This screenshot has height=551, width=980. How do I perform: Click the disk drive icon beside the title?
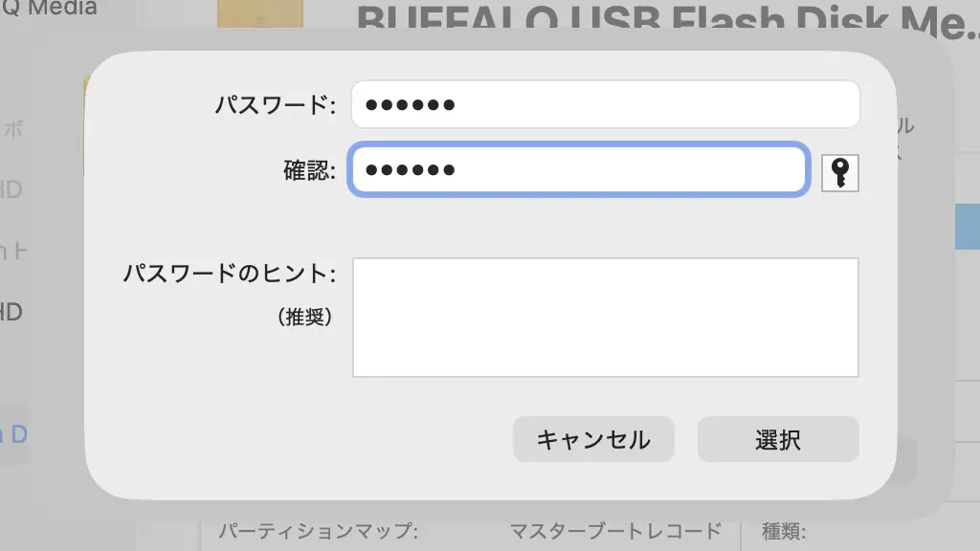(259, 13)
